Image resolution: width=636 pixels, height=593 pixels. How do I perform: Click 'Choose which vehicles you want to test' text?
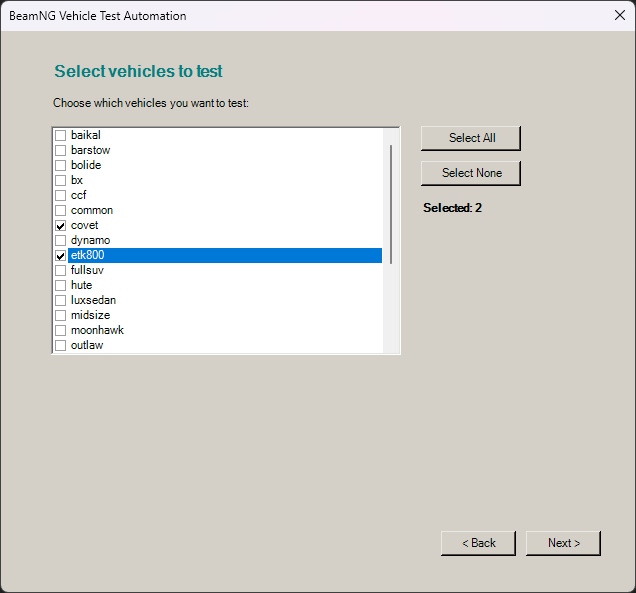pyautogui.click(x=150, y=103)
